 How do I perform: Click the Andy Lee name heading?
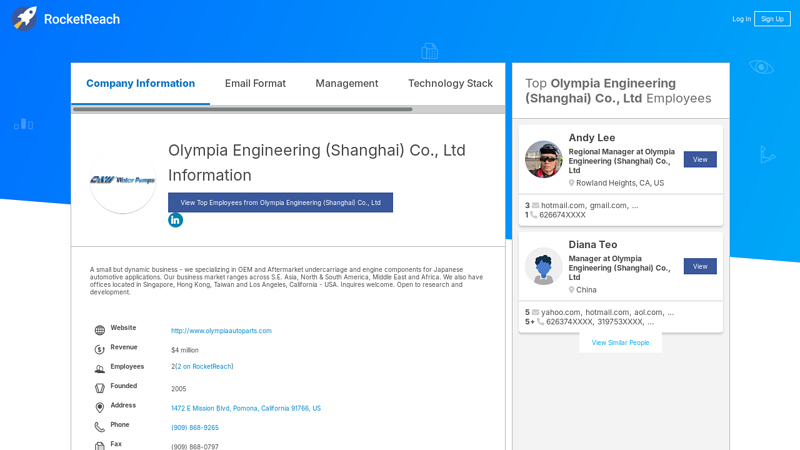tap(592, 138)
